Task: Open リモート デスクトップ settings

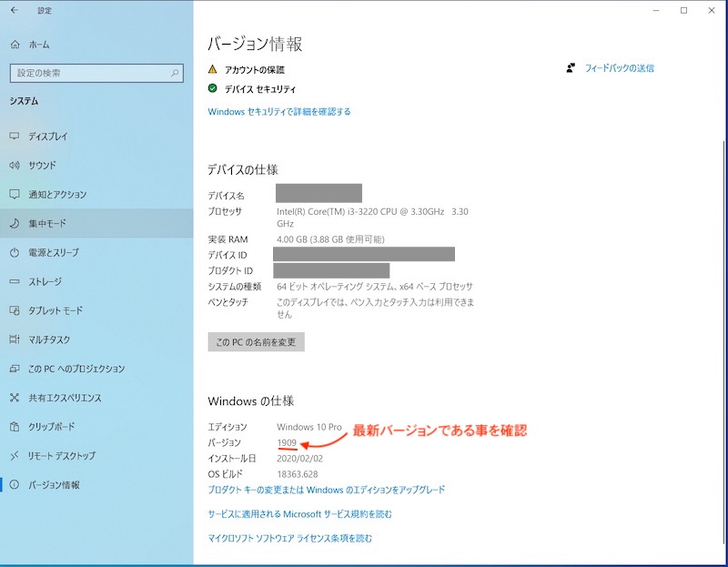Action: click(62, 456)
